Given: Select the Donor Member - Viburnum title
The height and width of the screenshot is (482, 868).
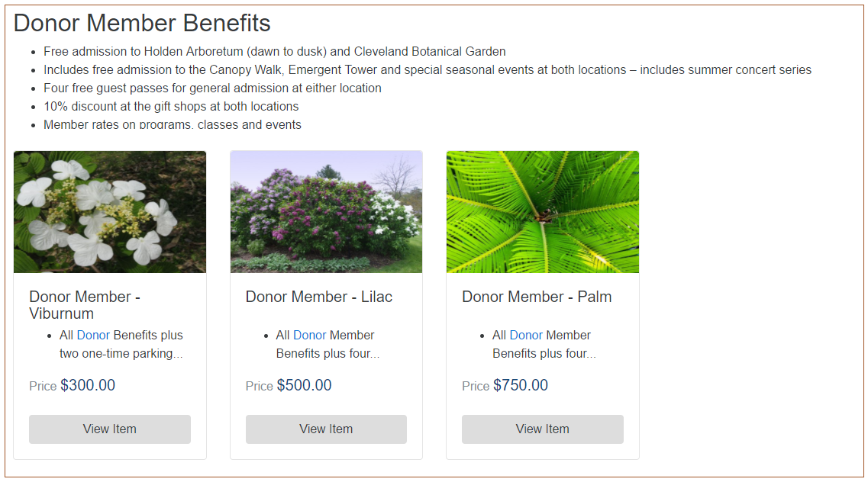Looking at the screenshot, I should (85, 305).
